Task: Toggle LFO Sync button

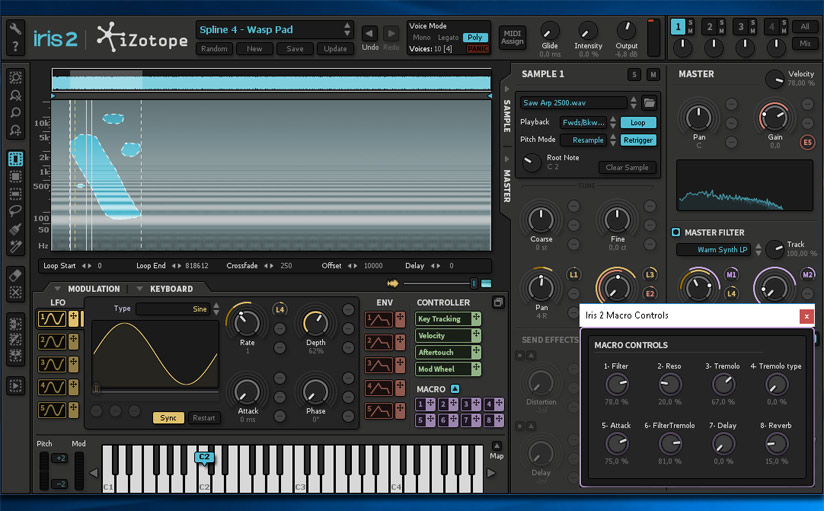Action: [x=168, y=417]
